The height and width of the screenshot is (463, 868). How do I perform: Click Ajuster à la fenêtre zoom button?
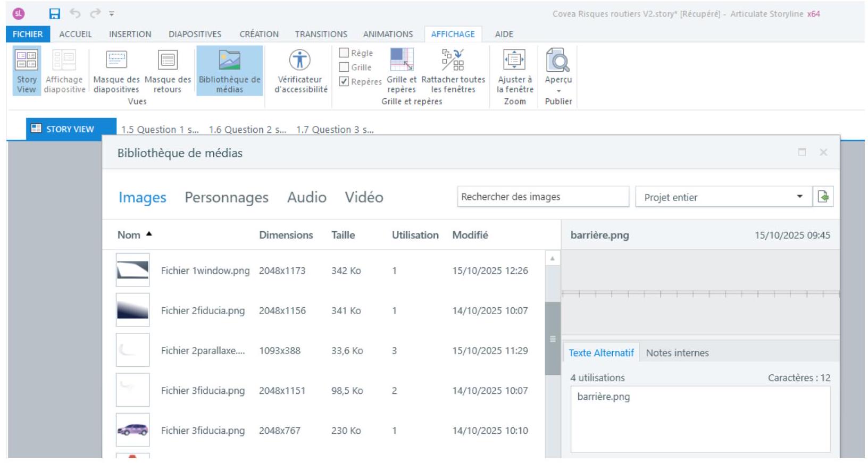tap(515, 71)
